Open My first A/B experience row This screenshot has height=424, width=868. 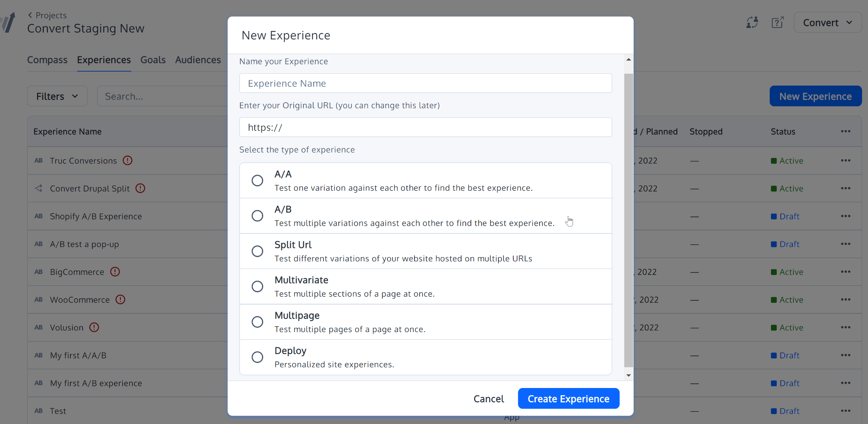click(96, 383)
